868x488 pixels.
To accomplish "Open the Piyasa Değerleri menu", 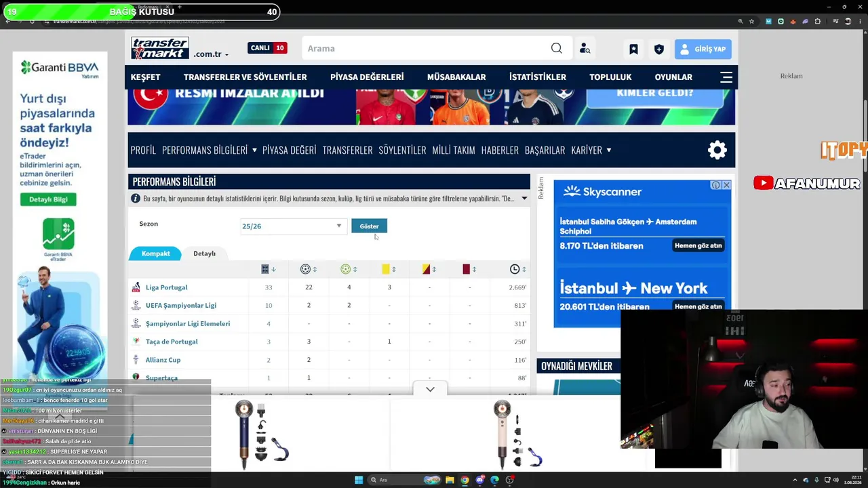I will coord(367,77).
